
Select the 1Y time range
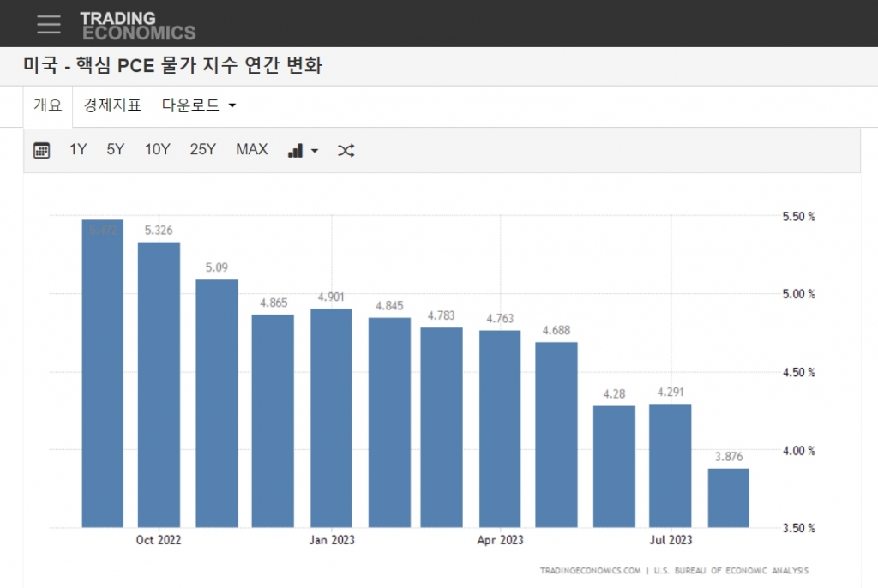tap(78, 150)
